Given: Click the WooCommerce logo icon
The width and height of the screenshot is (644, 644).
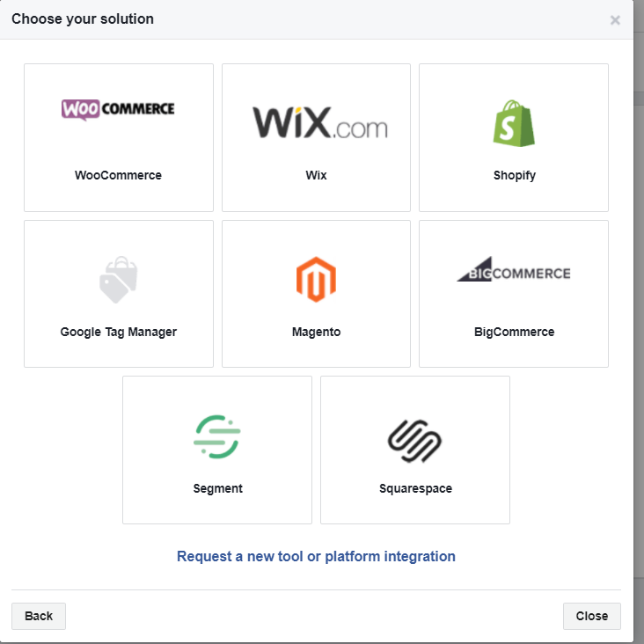Looking at the screenshot, I should pyautogui.click(x=118, y=109).
